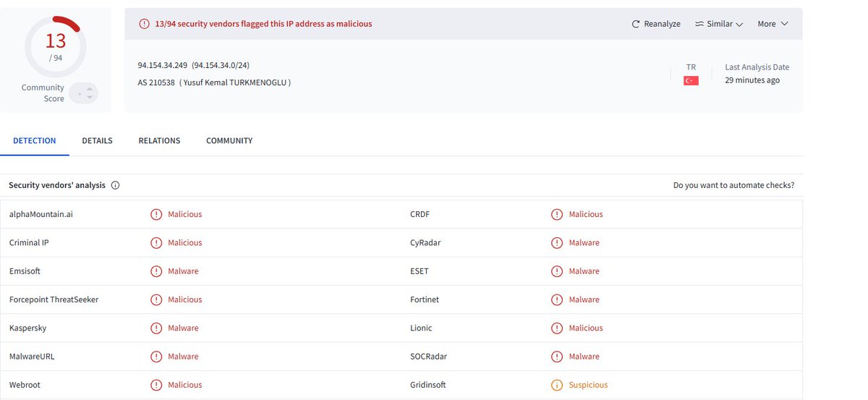Click the Yusuf Kemal TURKMENOGLU owner name
Image resolution: width=868 pixels, height=400 pixels.
(235, 82)
